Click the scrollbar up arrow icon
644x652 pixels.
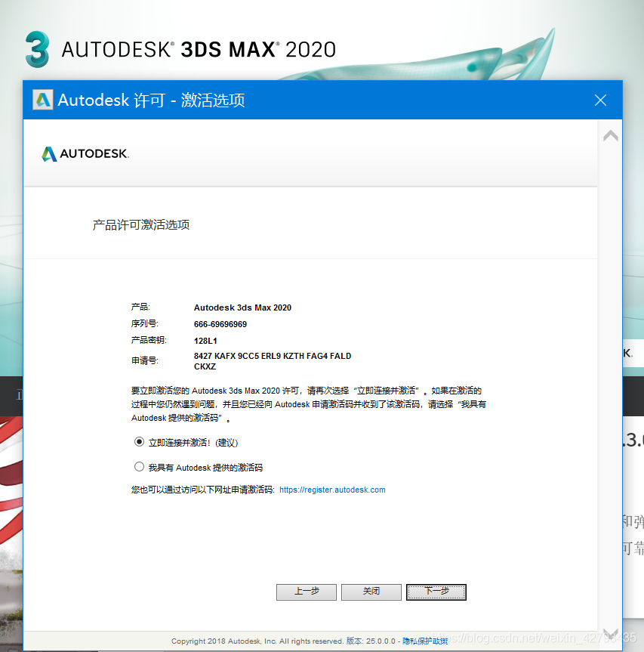(610, 134)
